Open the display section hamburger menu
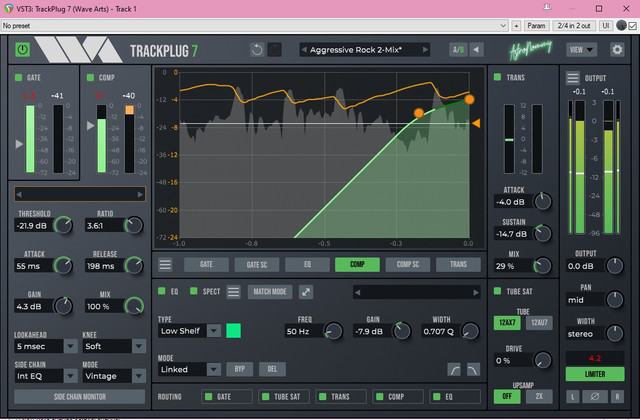The width and height of the screenshot is (640, 420). click(165, 264)
